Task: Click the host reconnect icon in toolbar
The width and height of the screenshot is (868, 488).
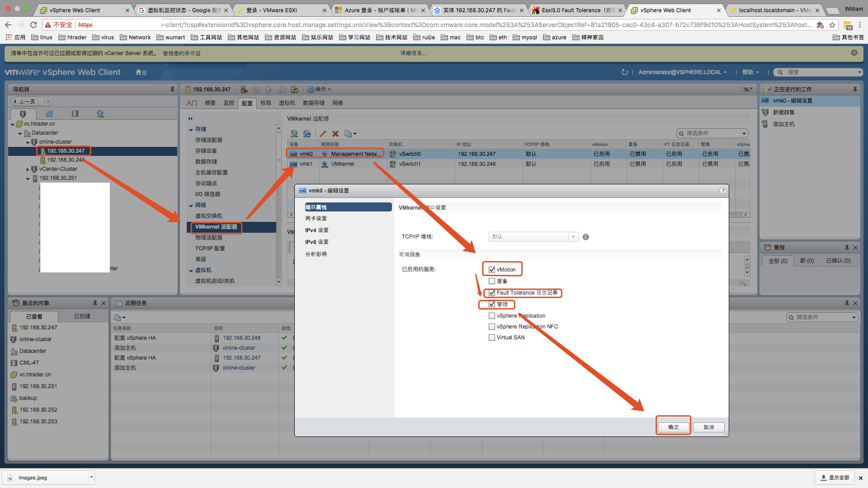Action: 295,89
